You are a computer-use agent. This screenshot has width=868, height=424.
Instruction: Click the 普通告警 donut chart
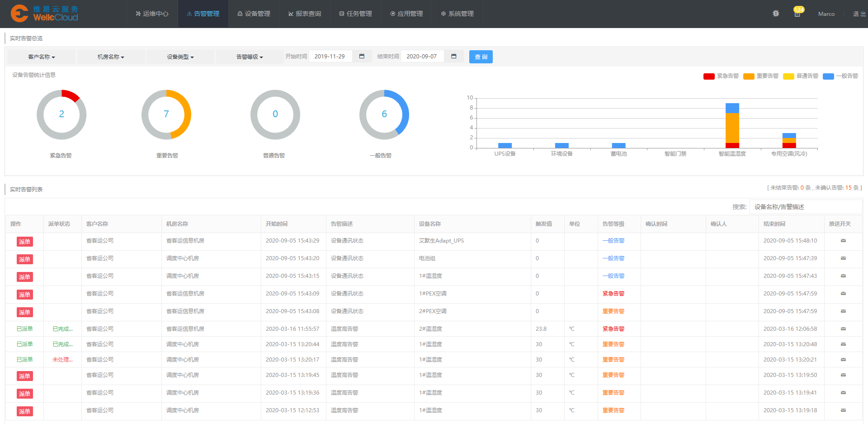(x=275, y=114)
